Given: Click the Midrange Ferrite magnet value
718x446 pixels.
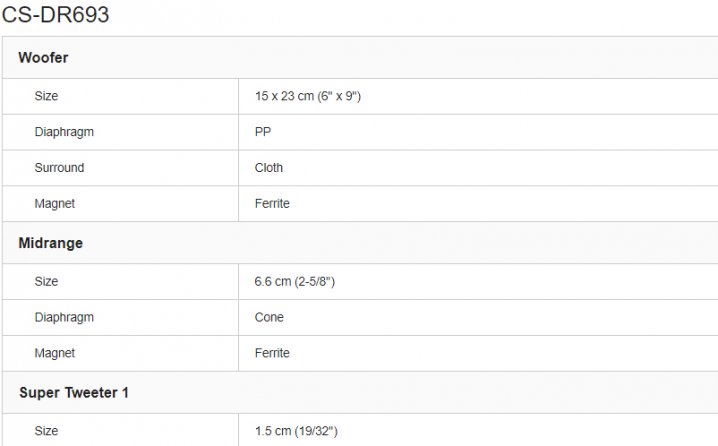Looking at the screenshot, I should 272,353.
